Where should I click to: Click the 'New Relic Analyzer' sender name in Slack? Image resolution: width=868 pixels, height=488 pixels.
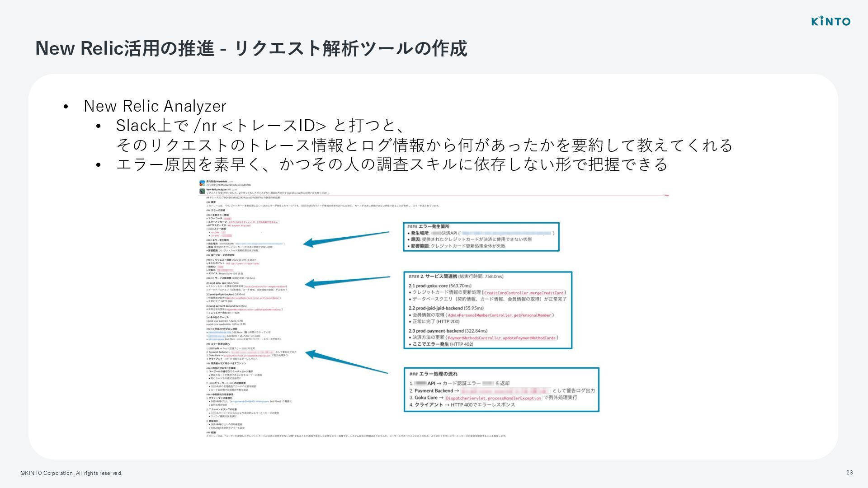click(216, 189)
